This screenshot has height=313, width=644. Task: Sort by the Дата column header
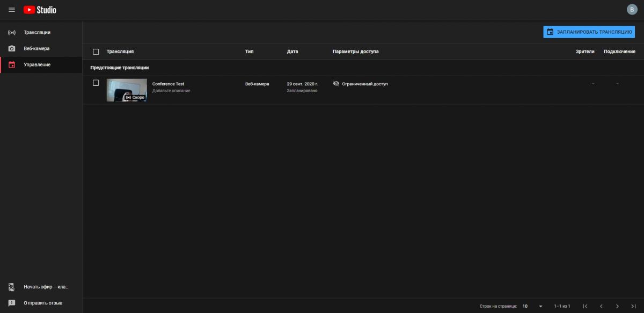[292, 51]
